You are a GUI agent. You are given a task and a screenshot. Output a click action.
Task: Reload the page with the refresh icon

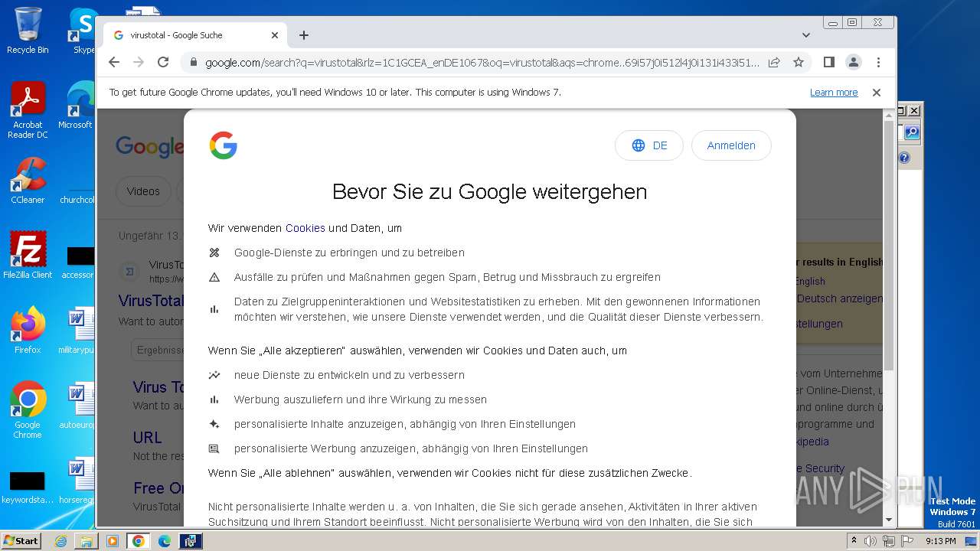click(163, 62)
